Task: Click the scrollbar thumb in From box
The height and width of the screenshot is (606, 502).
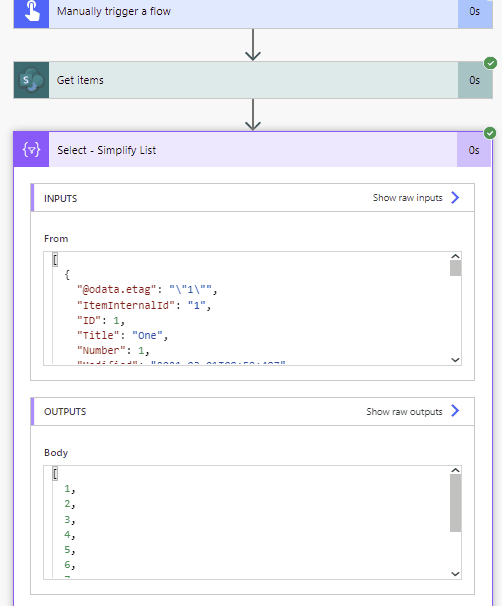Action: coord(455,268)
